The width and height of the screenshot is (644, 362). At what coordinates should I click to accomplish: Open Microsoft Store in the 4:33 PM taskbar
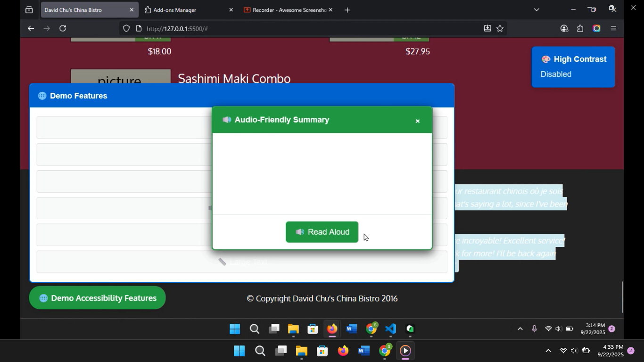point(322,351)
